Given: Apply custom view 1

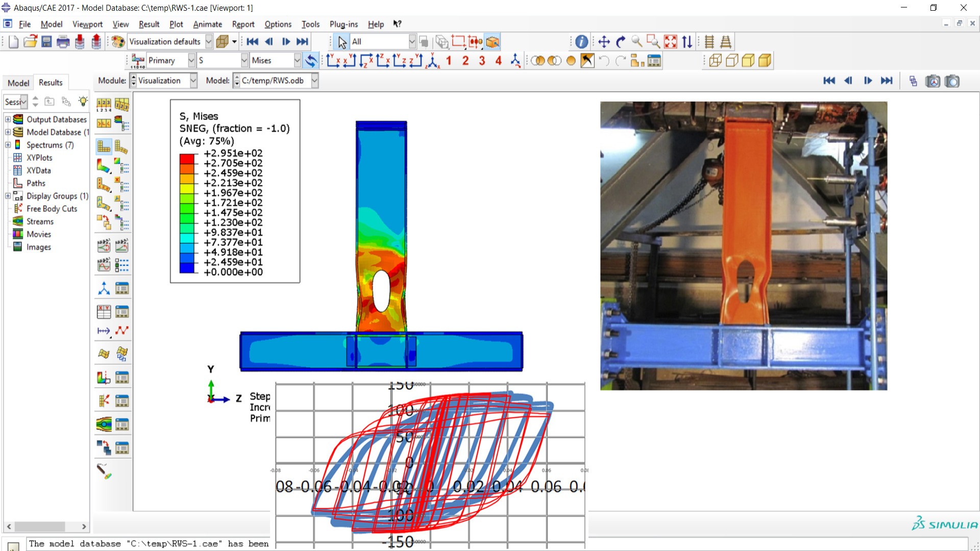Looking at the screenshot, I should (x=449, y=61).
